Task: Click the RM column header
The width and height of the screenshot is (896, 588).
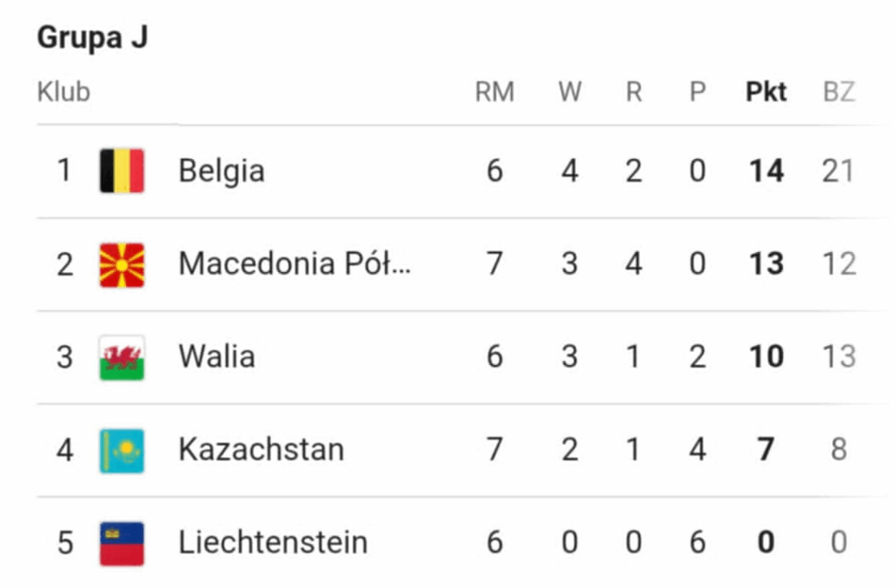Action: click(494, 92)
